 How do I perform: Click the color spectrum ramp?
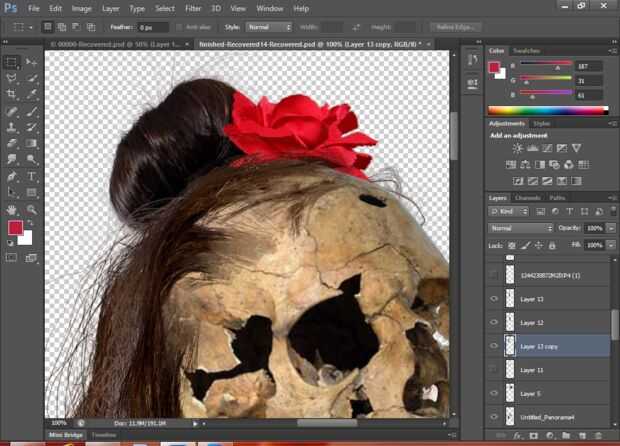pos(548,110)
